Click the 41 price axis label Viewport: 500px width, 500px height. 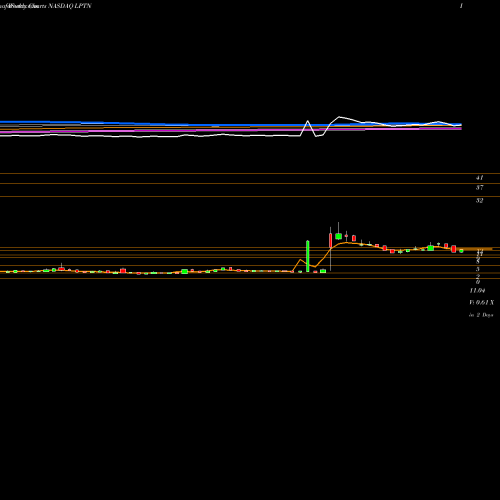(479, 178)
